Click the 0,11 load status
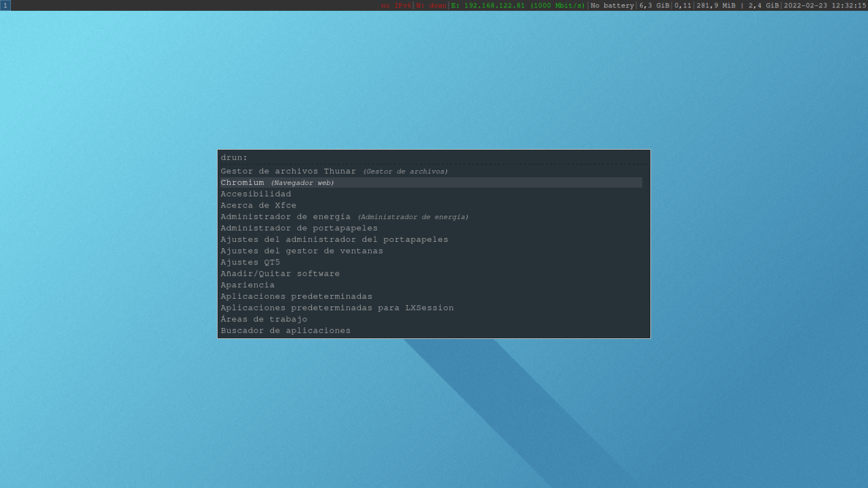Image resolution: width=868 pixels, height=488 pixels. click(683, 5)
